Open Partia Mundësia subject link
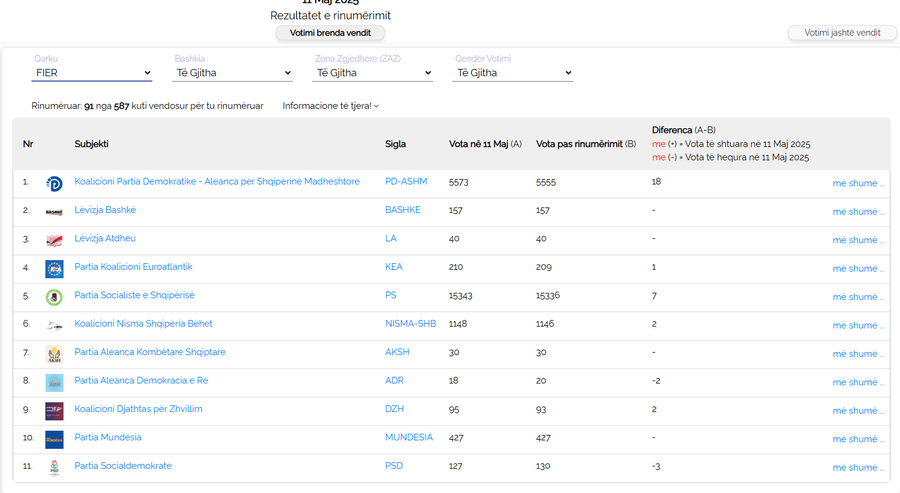This screenshot has height=493, width=900. pyautogui.click(x=108, y=437)
